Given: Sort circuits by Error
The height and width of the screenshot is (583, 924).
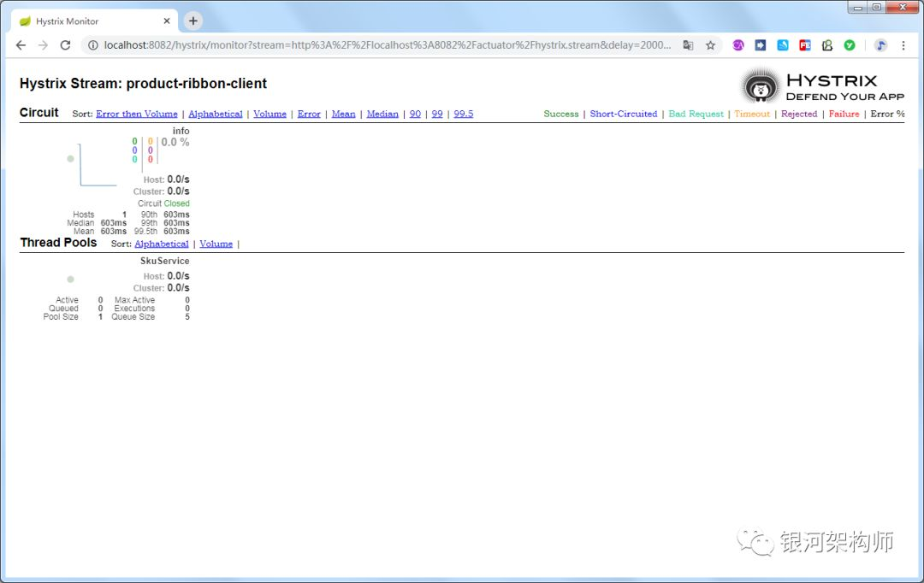Looking at the screenshot, I should click(x=309, y=114).
